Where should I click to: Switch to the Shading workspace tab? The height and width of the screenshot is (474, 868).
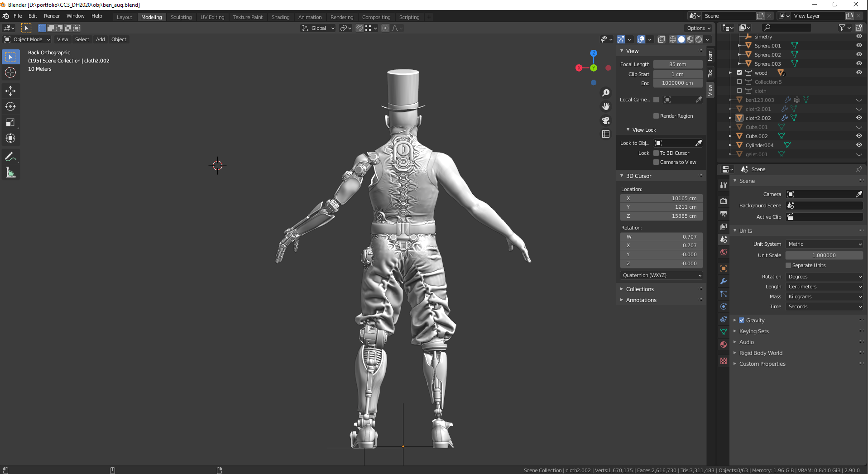(280, 17)
